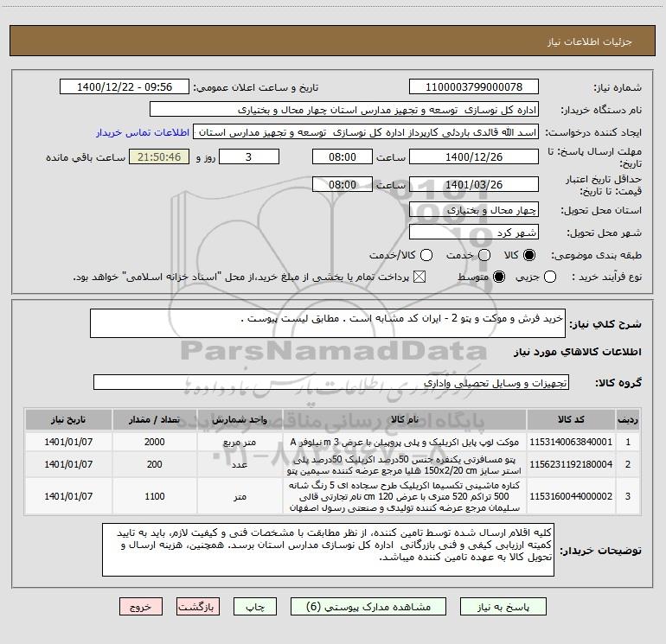Click the public announcement date field 1400/12/22 - 09:56
This screenshot has width=666, height=644.
point(125,87)
